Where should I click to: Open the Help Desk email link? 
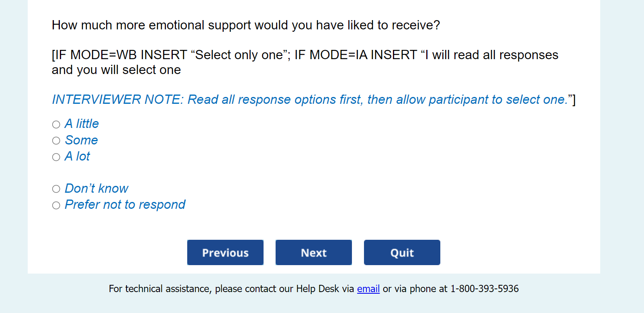pos(368,289)
